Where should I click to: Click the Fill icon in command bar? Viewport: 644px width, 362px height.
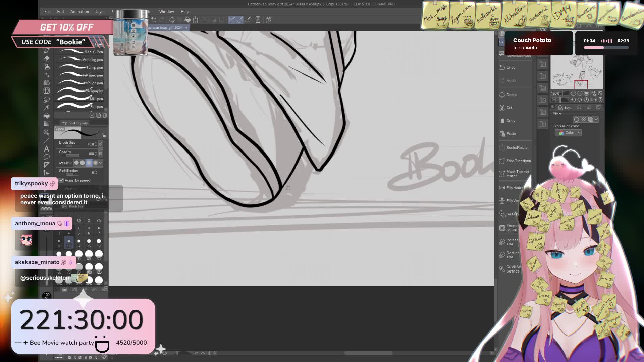pos(187,20)
